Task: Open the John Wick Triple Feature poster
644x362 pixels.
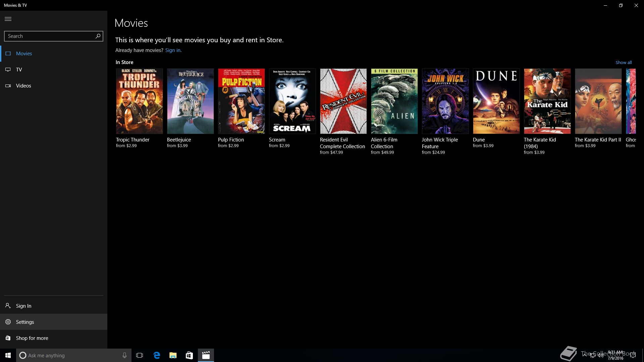Action: (445, 101)
